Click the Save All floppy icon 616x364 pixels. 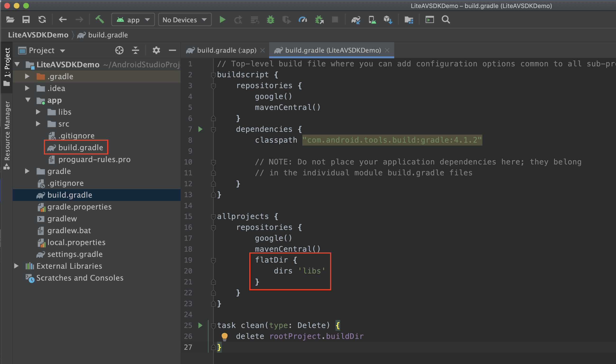coord(26,20)
